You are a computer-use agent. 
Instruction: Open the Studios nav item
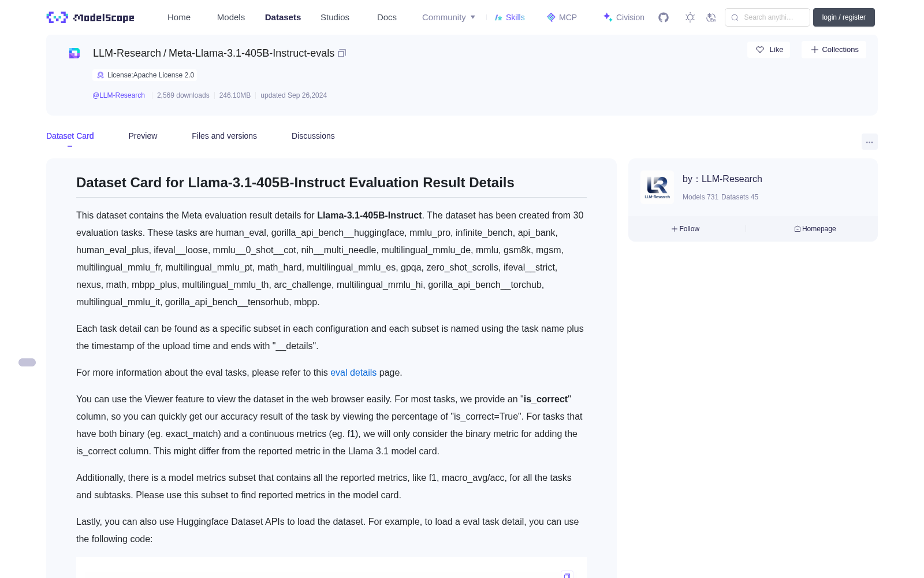pyautogui.click(x=335, y=17)
